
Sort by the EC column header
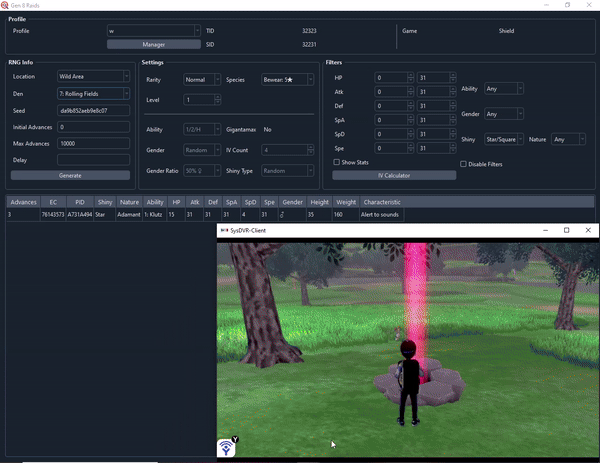53,202
